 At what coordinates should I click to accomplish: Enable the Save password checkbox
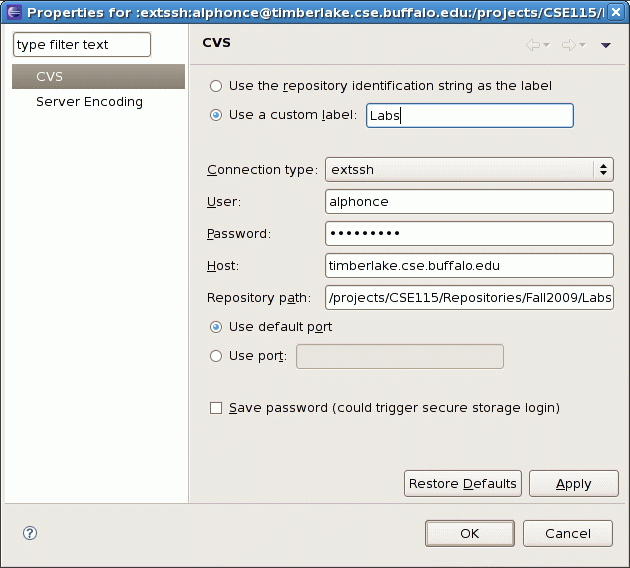click(x=216, y=408)
